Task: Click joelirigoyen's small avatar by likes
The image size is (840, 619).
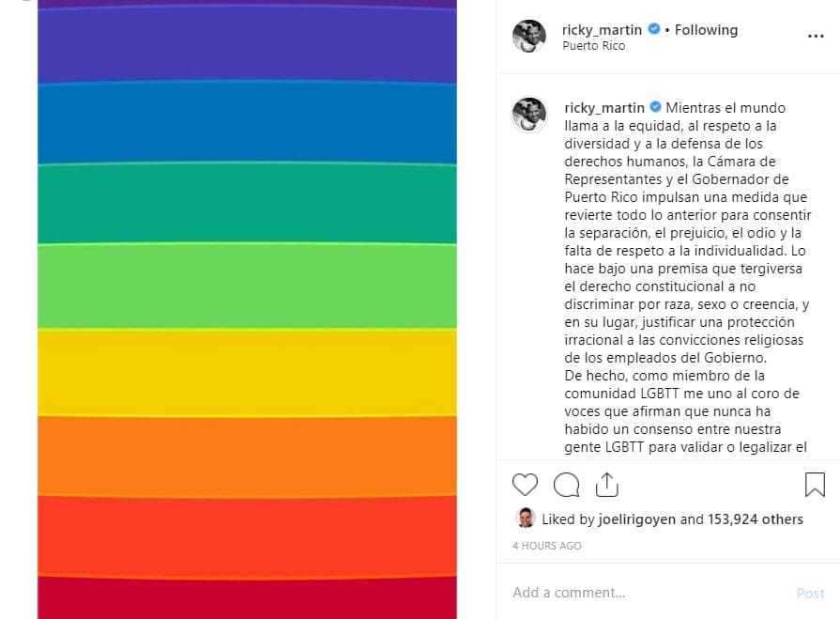Action: [x=526, y=518]
